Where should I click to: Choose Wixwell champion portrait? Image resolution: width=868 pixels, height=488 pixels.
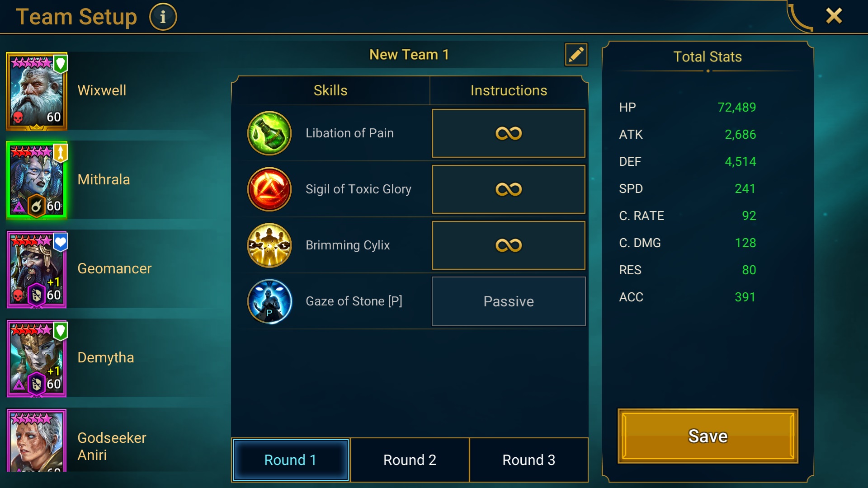(37, 91)
